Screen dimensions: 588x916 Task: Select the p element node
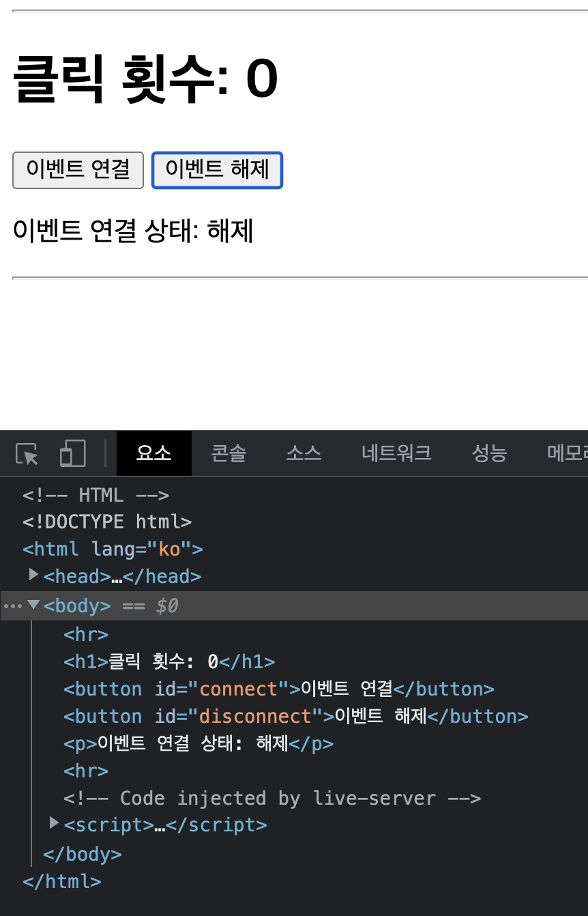pyautogui.click(x=199, y=743)
